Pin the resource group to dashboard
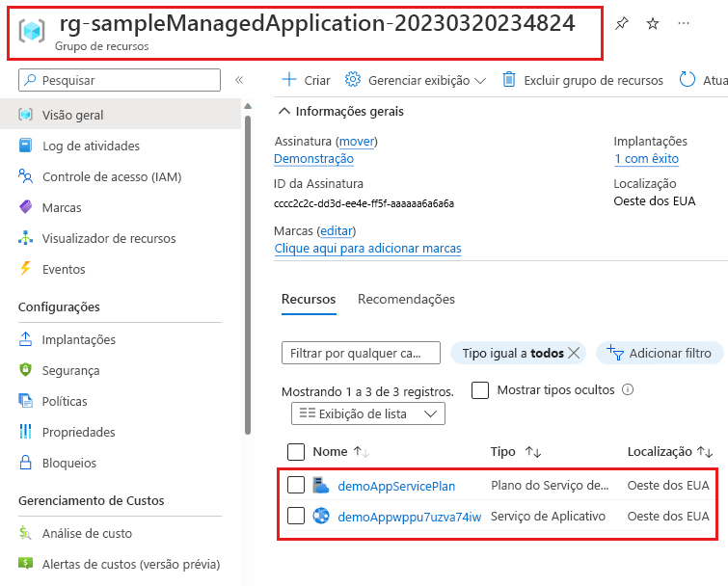 click(x=622, y=23)
